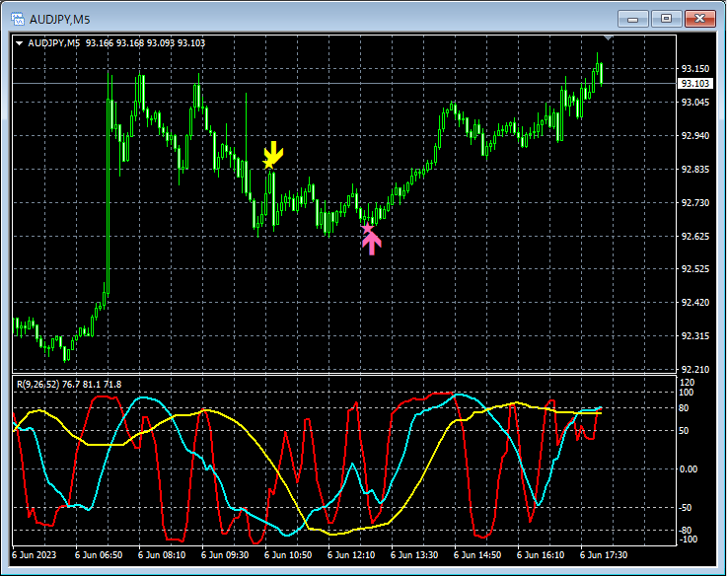Select the yellow star marker below the sell arrow

point(268,164)
